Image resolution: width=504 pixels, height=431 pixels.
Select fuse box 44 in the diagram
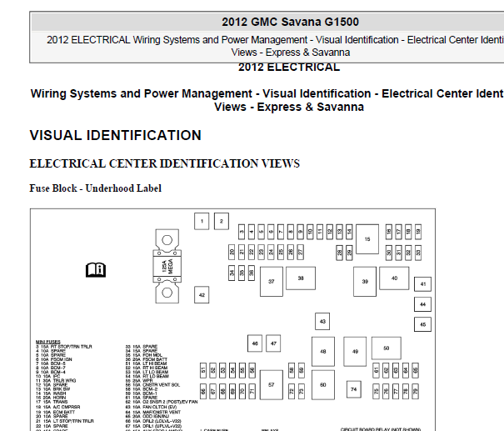pos(422,304)
